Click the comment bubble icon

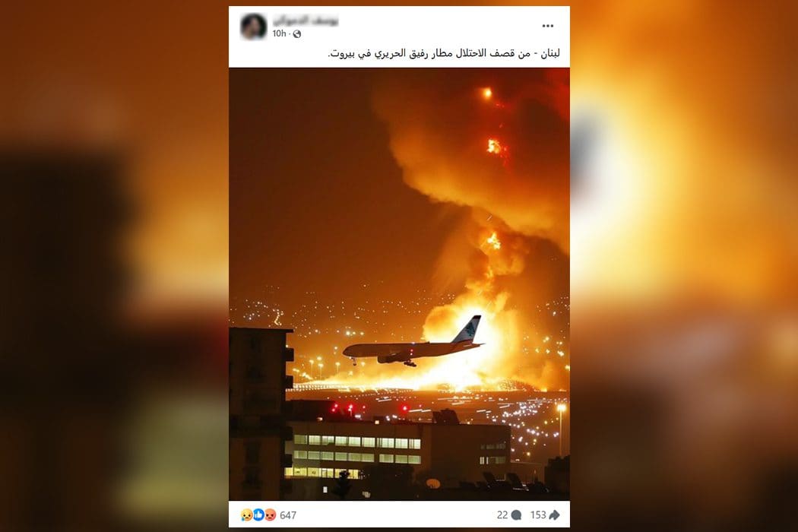click(x=516, y=515)
